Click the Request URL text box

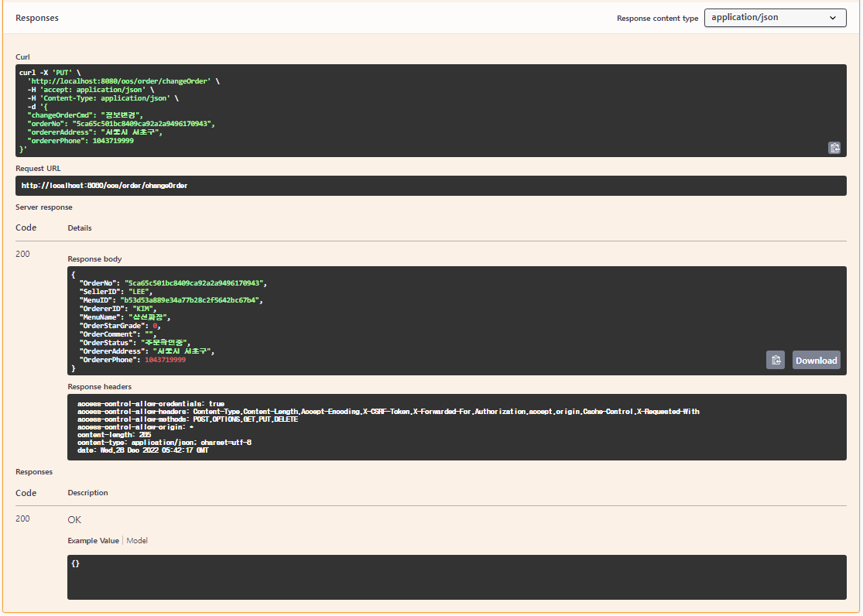pyautogui.click(x=431, y=186)
